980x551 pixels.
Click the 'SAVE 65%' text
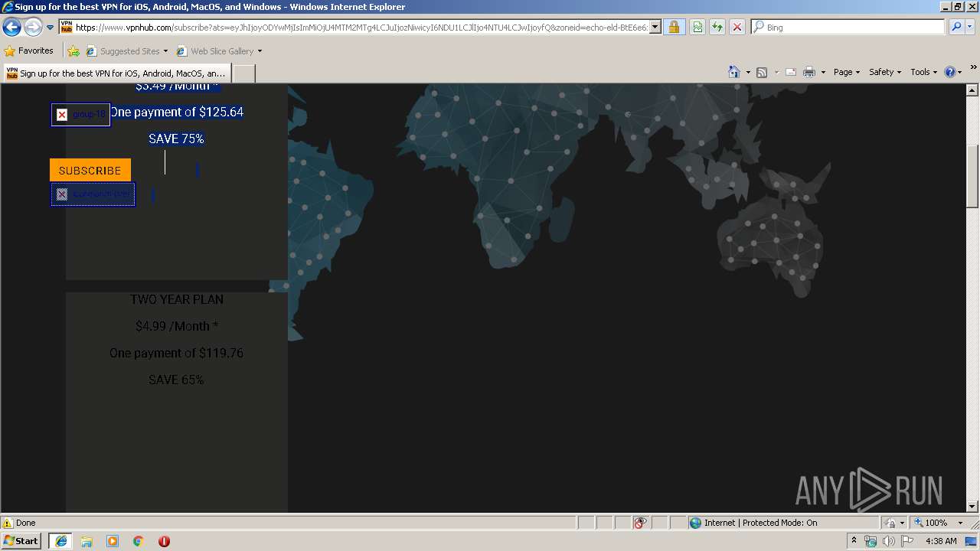point(176,380)
